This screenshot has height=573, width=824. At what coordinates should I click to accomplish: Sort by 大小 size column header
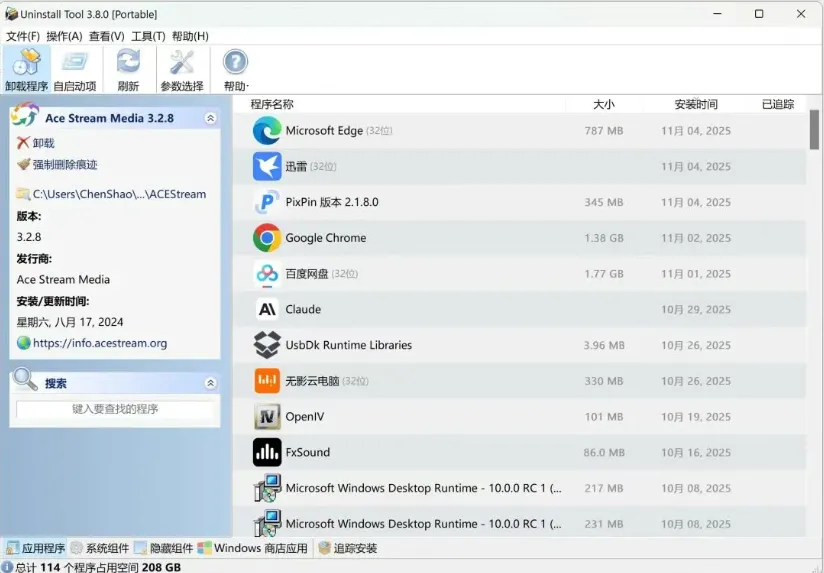(x=604, y=104)
